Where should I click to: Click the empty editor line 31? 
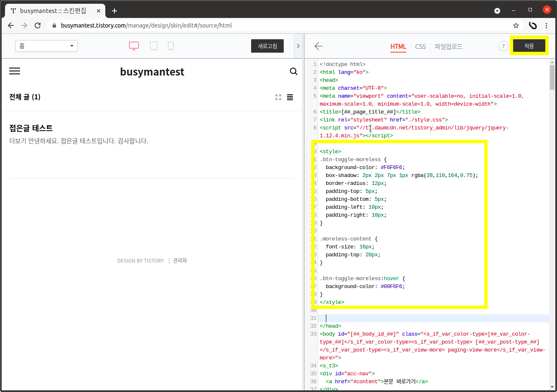[434, 318]
